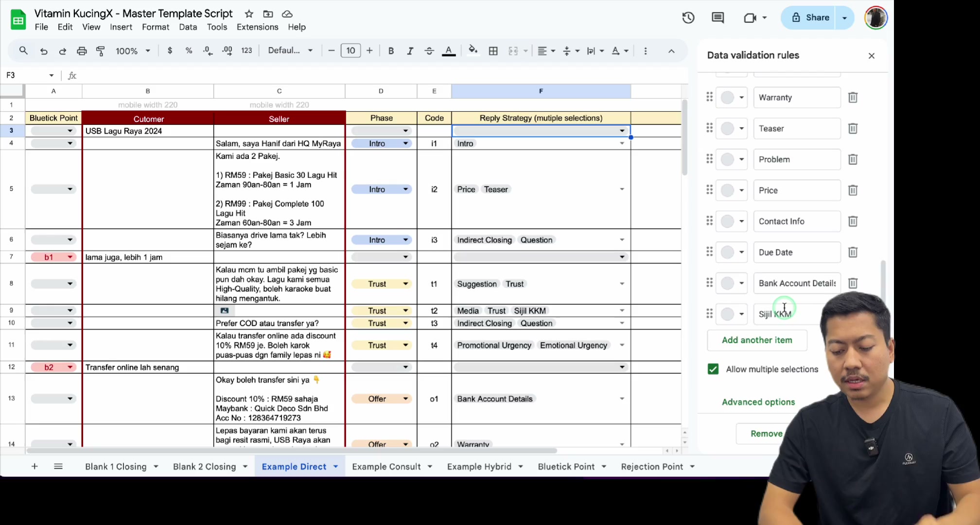Switch to Example Consult sheet tab
The height and width of the screenshot is (525, 980).
tap(386, 467)
